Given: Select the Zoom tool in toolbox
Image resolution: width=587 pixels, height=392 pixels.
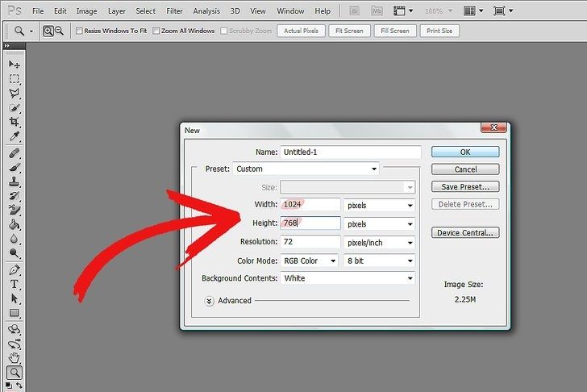Looking at the screenshot, I should [x=15, y=373].
